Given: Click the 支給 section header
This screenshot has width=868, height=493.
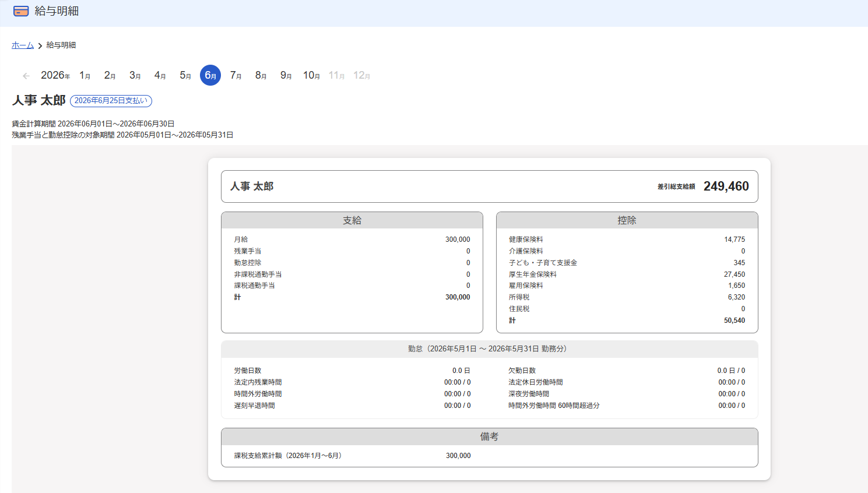Looking at the screenshot, I should 352,220.
